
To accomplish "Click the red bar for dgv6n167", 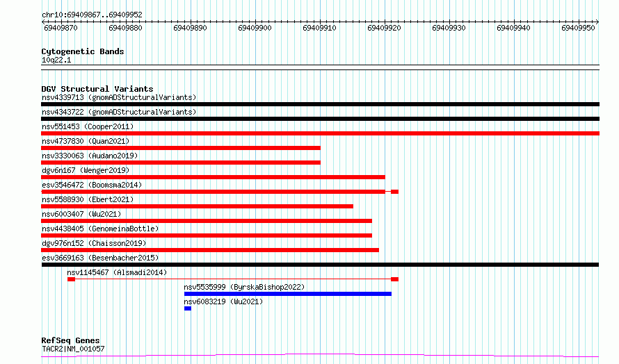I will click(x=214, y=177).
